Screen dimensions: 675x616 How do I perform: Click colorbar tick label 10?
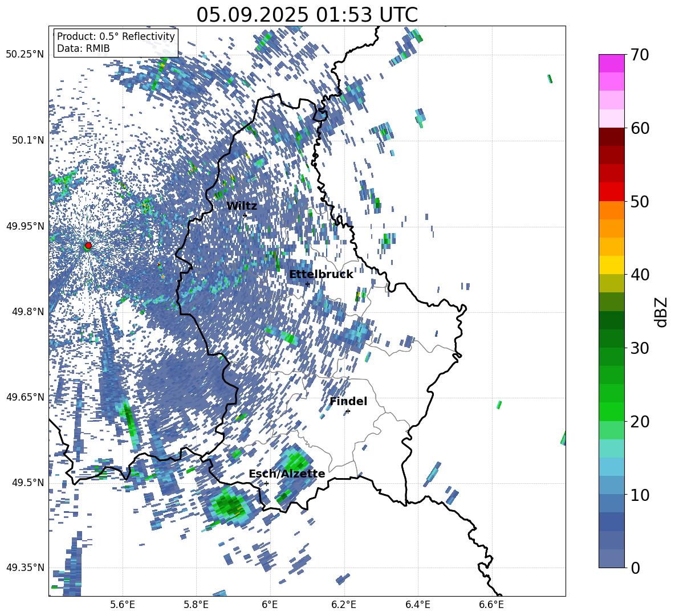(640, 495)
